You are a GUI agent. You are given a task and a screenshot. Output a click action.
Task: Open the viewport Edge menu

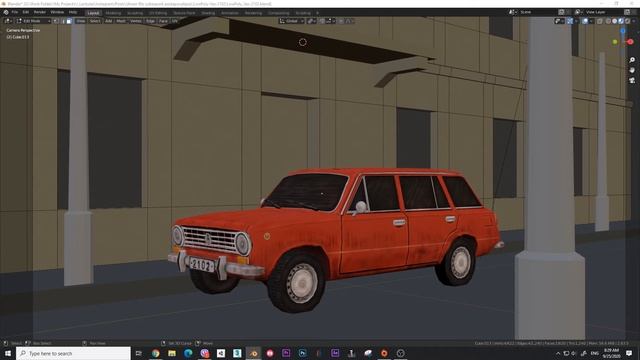coord(150,21)
